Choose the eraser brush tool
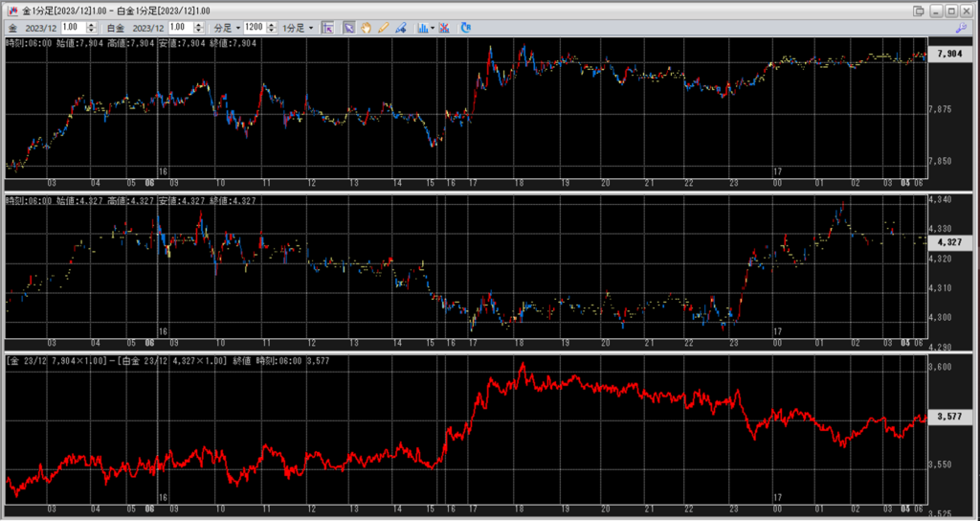The image size is (980, 521). (400, 28)
